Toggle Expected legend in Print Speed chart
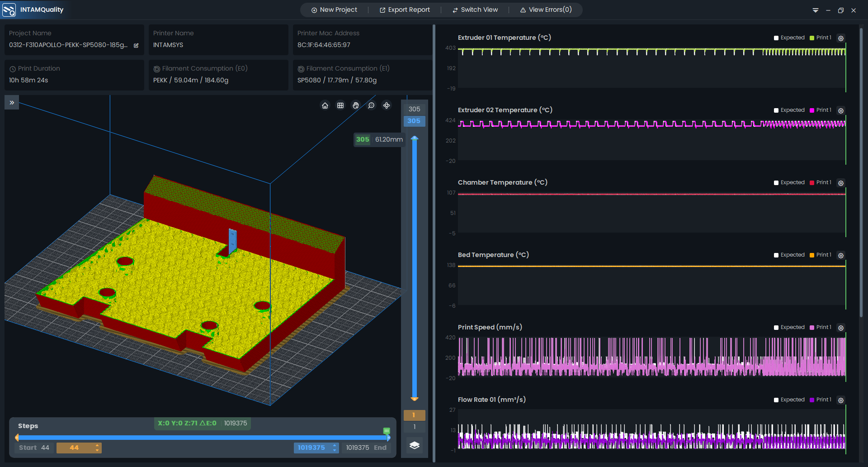This screenshot has width=868, height=467. (x=789, y=327)
